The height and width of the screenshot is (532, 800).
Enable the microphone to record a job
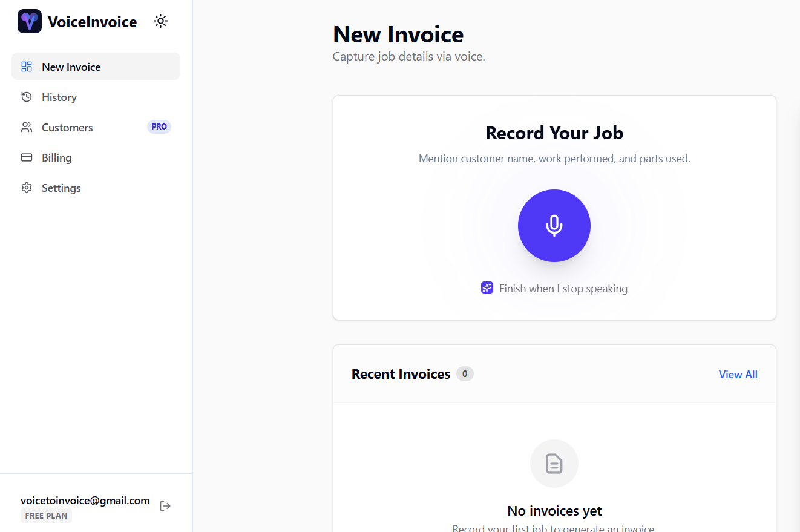coord(554,225)
